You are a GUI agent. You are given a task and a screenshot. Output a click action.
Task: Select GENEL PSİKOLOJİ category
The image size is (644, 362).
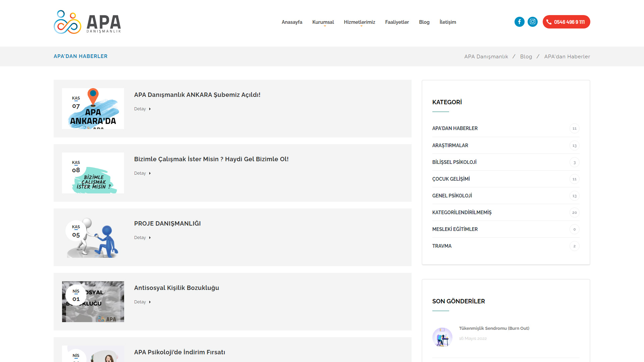(452, 196)
